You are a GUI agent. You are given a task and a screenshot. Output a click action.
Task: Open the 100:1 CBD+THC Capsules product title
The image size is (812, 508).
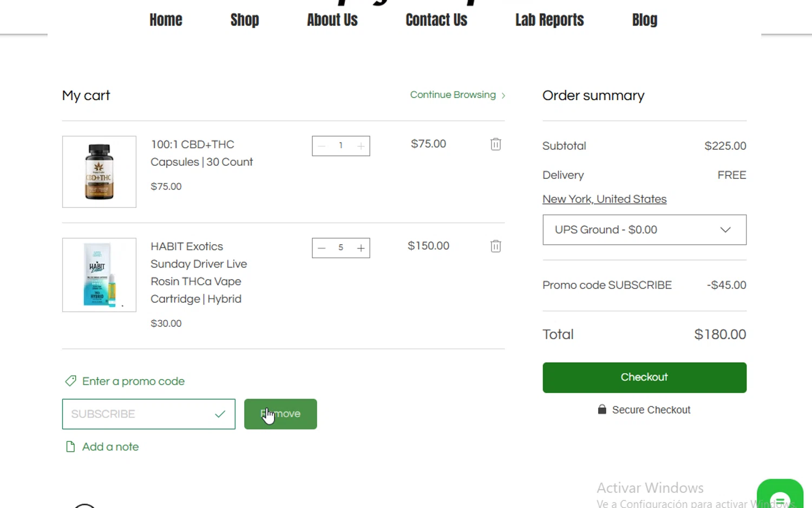click(x=201, y=153)
